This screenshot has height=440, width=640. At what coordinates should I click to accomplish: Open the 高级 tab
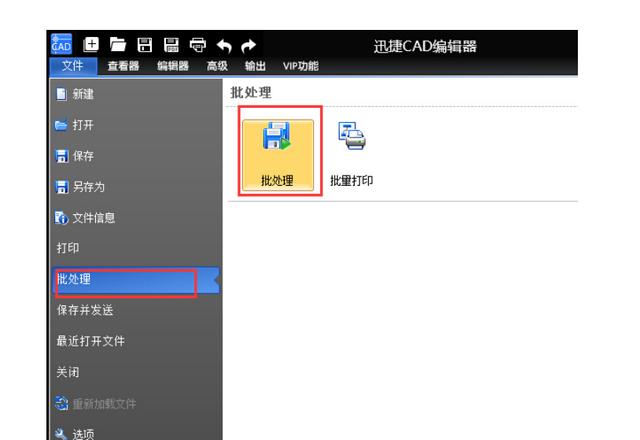pos(217,66)
